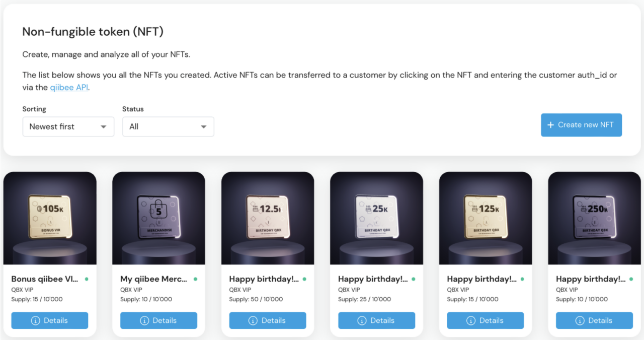Open the Sorting dropdown showing Newest first
Viewport: 644px width, 340px height.
68,126
